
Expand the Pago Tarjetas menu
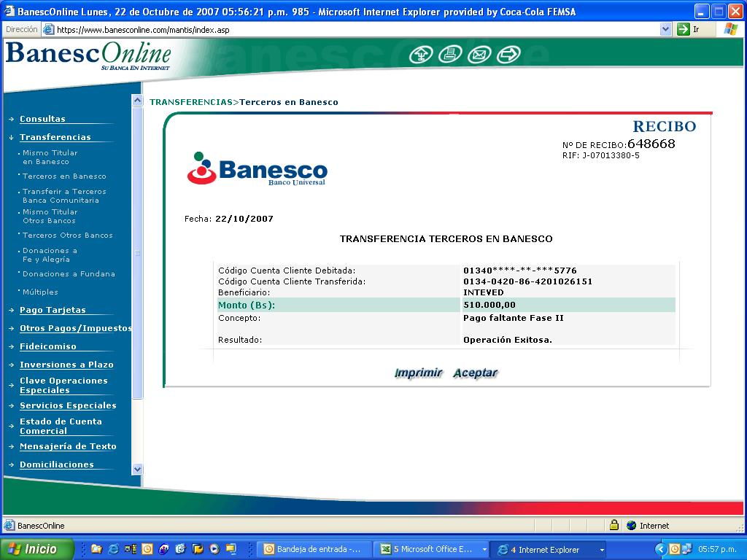coord(53,309)
